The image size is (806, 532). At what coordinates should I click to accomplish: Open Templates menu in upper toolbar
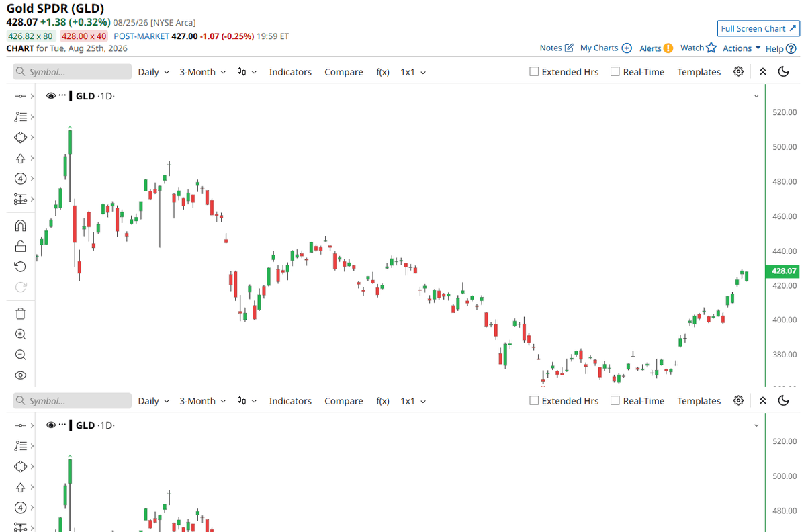click(x=699, y=72)
